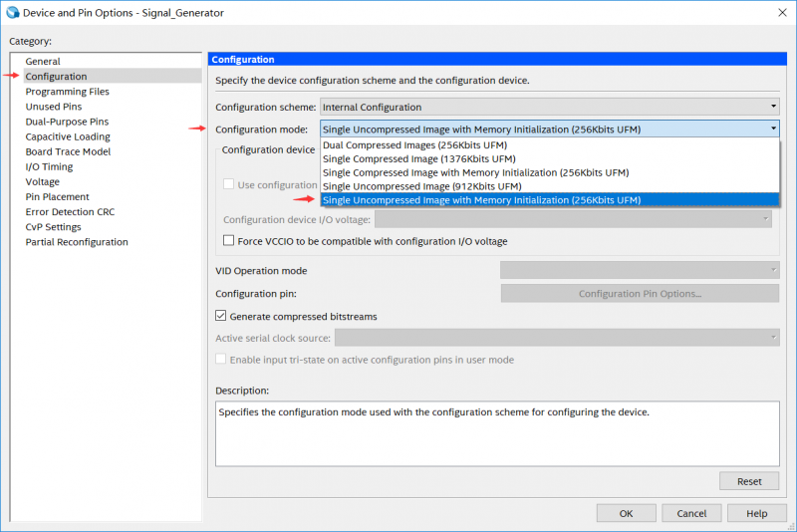Go to Unused Pins category
Screen dimensions: 797x532
coord(54,107)
